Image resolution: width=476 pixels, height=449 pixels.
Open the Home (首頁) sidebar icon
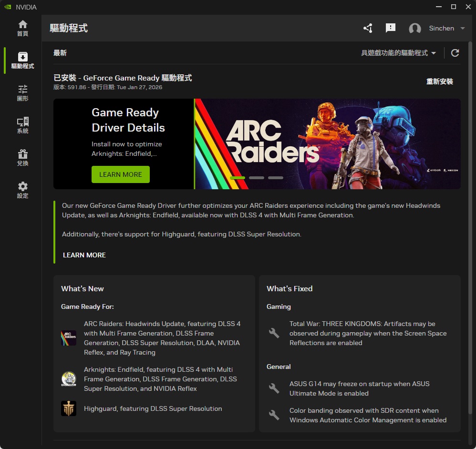click(22, 28)
